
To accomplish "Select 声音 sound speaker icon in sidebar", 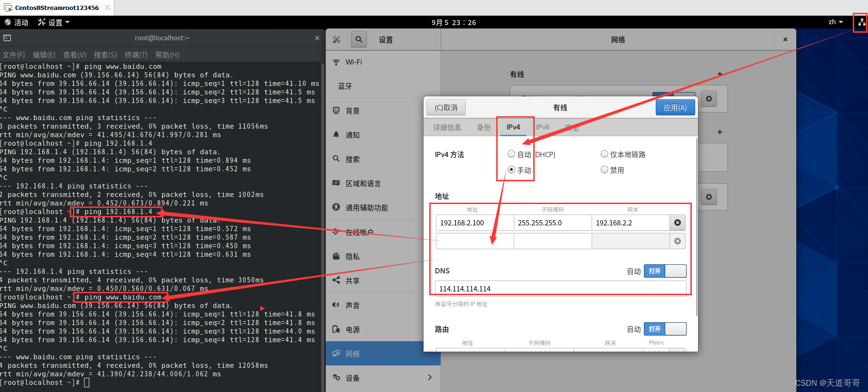I will click(x=336, y=305).
